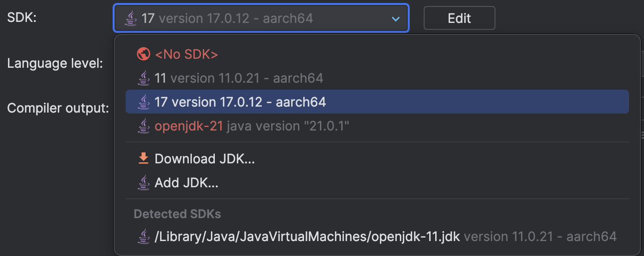Click the Language level label
644x256 pixels.
pos(55,63)
